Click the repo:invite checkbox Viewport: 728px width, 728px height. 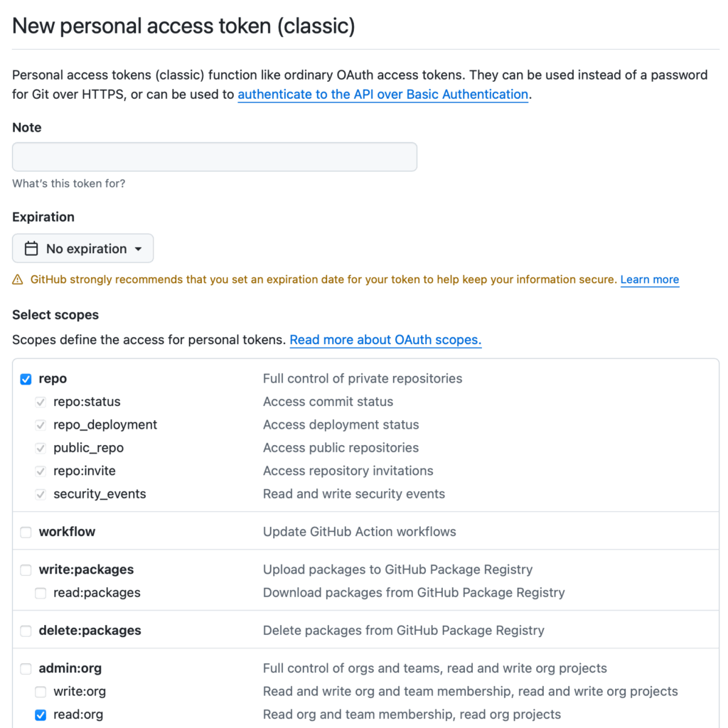pos(41,471)
